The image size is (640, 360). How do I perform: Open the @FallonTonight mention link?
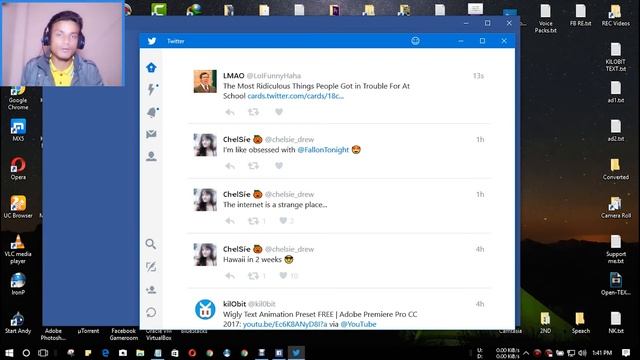pos(323,150)
